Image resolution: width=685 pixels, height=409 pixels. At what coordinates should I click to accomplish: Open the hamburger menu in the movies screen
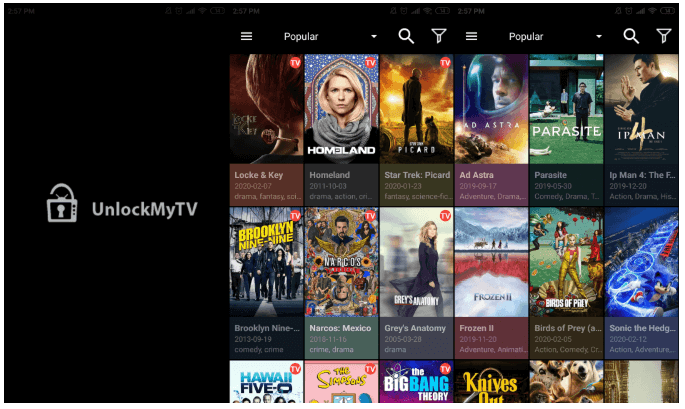(471, 36)
